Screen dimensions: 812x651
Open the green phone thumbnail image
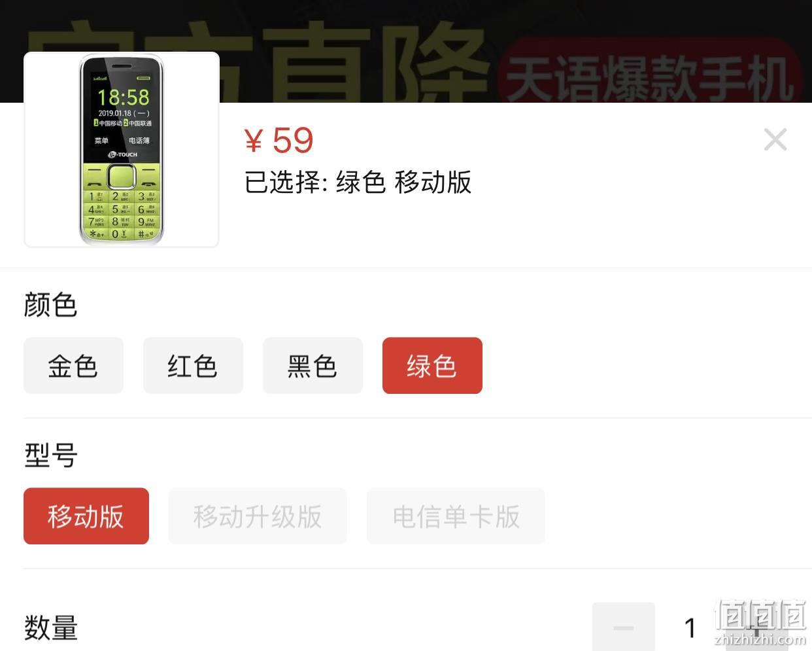pos(122,150)
